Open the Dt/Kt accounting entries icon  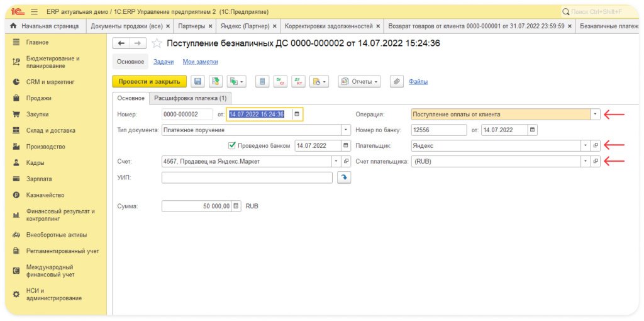click(x=299, y=82)
